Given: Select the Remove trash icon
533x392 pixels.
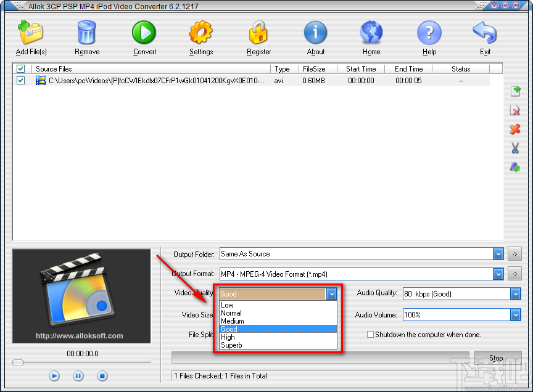Looking at the screenshot, I should coord(86,34).
